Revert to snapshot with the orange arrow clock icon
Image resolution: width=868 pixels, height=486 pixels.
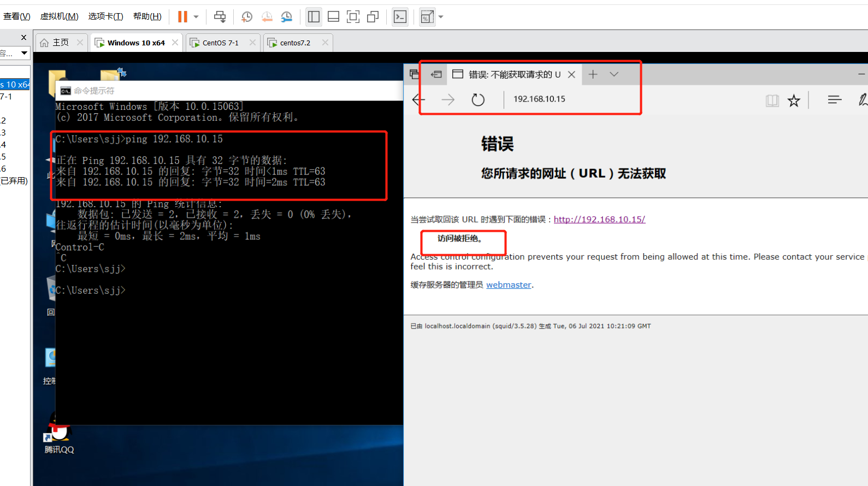267,17
